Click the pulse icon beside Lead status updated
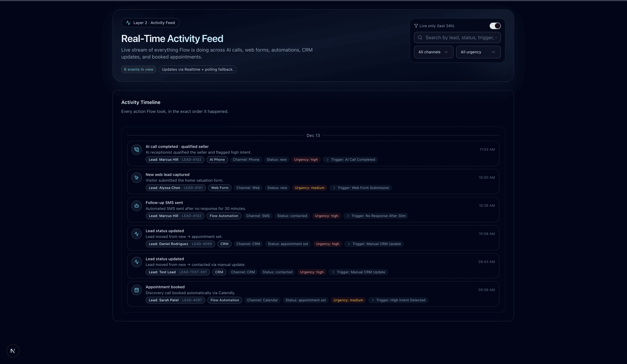Viewport: 627px width, 364px height. click(136, 234)
